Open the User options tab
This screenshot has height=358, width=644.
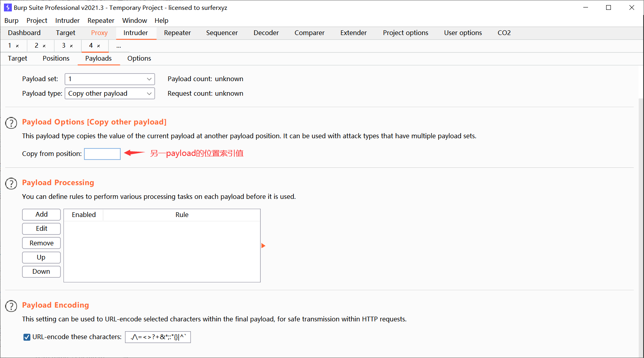coord(463,33)
